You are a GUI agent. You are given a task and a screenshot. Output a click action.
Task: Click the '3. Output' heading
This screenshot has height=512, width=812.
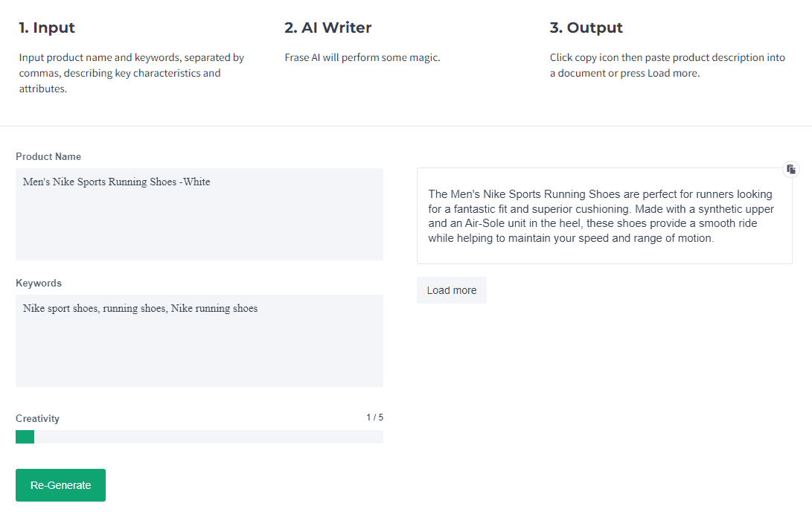[586, 28]
